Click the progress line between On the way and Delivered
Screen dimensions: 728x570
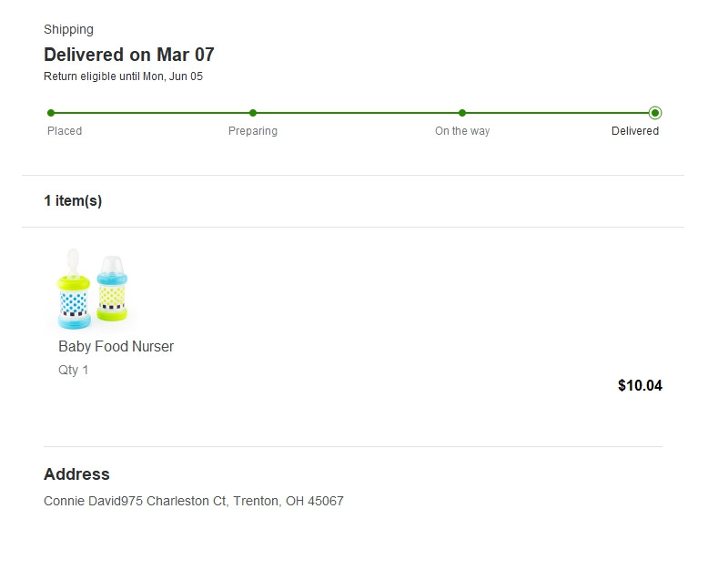pos(557,113)
